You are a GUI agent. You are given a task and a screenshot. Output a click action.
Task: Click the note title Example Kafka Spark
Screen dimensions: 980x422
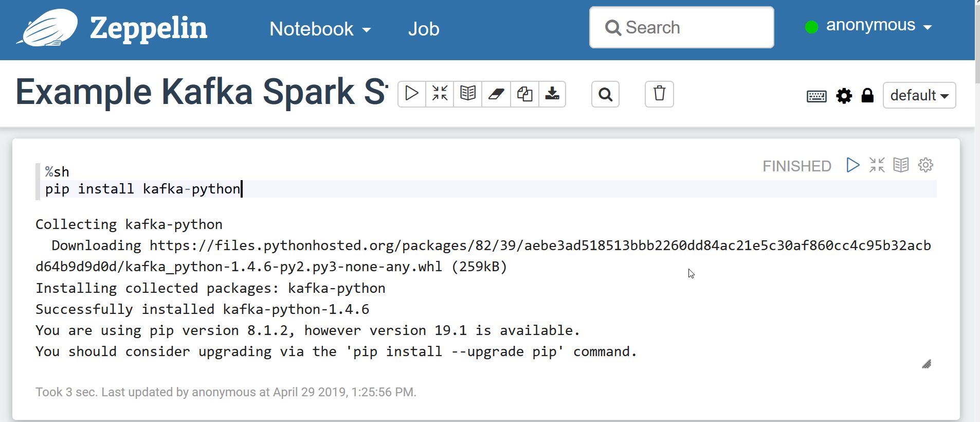click(202, 92)
